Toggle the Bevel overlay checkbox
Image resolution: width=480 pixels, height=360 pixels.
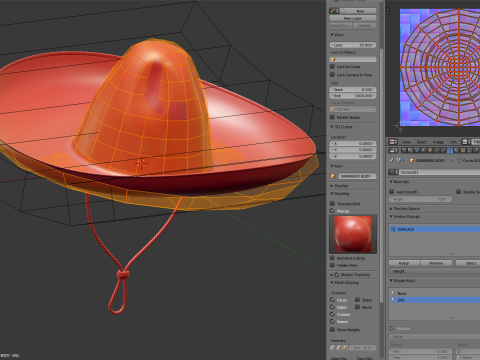357,307
